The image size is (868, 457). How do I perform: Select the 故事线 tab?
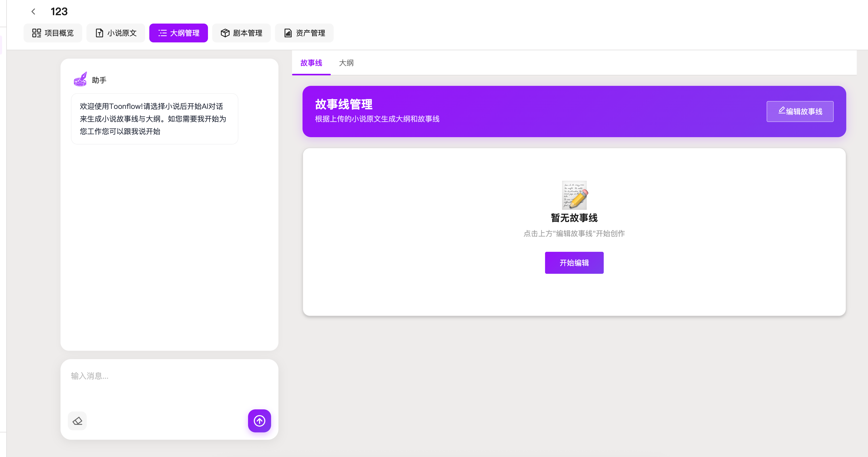point(311,63)
